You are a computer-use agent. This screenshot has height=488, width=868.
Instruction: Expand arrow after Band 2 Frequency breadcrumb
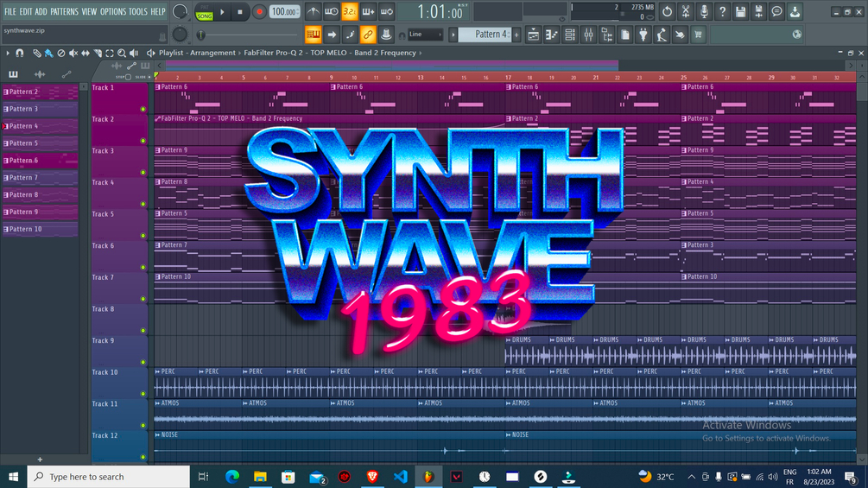[421, 53]
